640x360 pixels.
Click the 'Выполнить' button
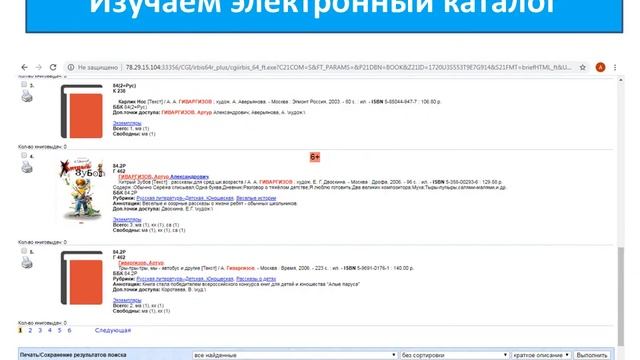[592, 355]
